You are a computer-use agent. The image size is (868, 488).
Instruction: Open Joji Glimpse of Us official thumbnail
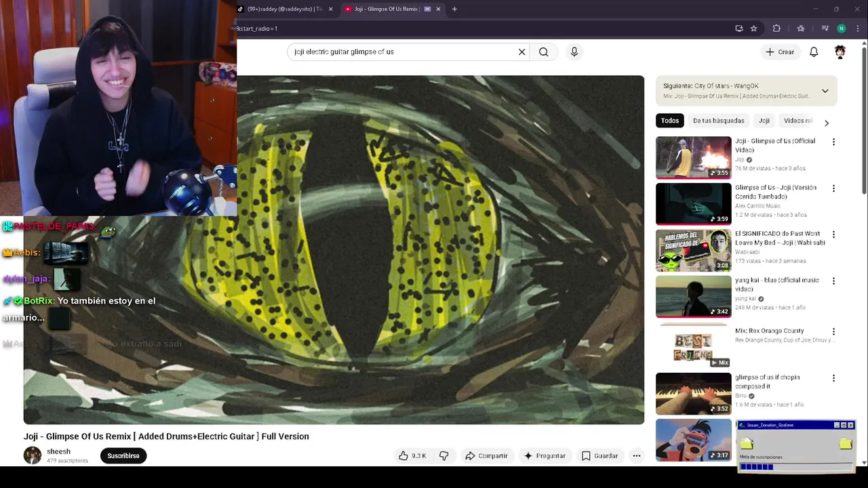pos(694,157)
